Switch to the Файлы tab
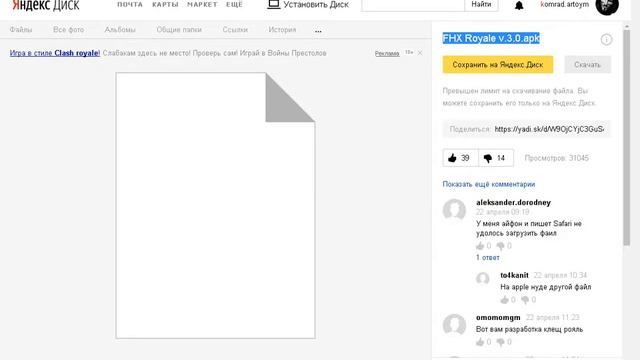The width and height of the screenshot is (640, 360). coord(21,30)
